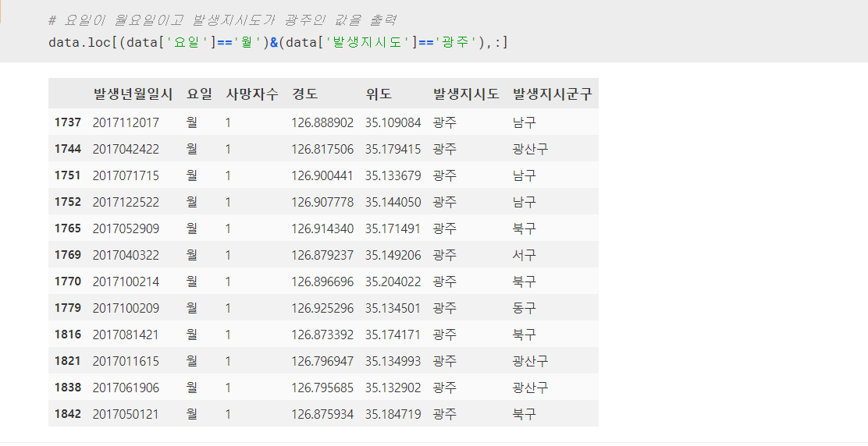Click the Korean comment line in code cell

pyautogui.click(x=222, y=20)
